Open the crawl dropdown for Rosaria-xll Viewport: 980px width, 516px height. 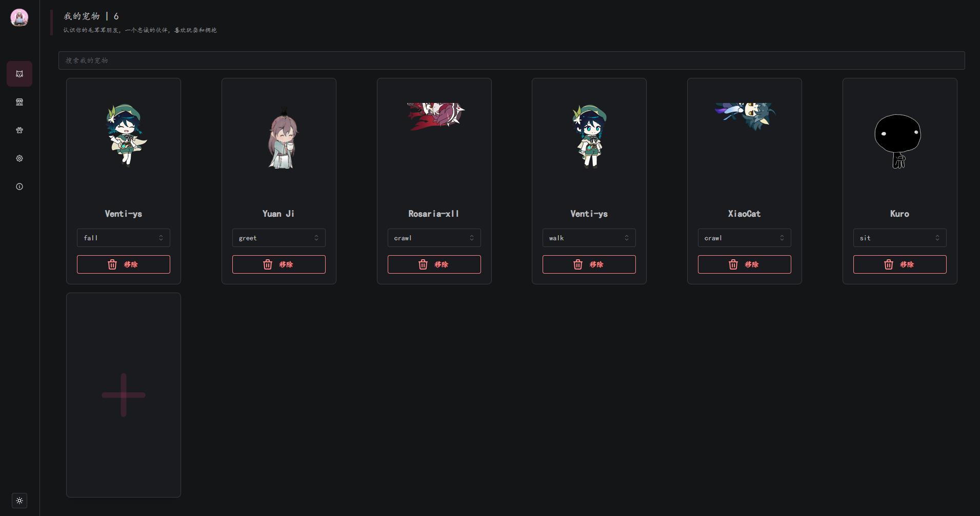[434, 238]
